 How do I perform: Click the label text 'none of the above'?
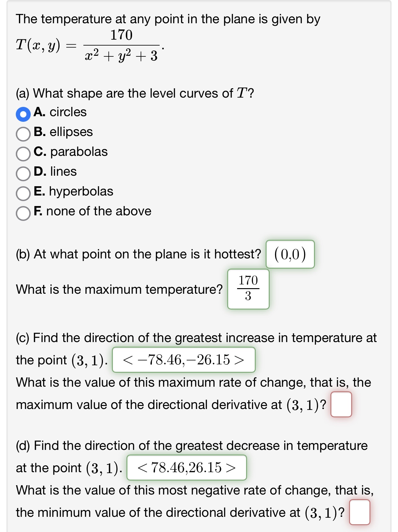[x=98, y=212]
